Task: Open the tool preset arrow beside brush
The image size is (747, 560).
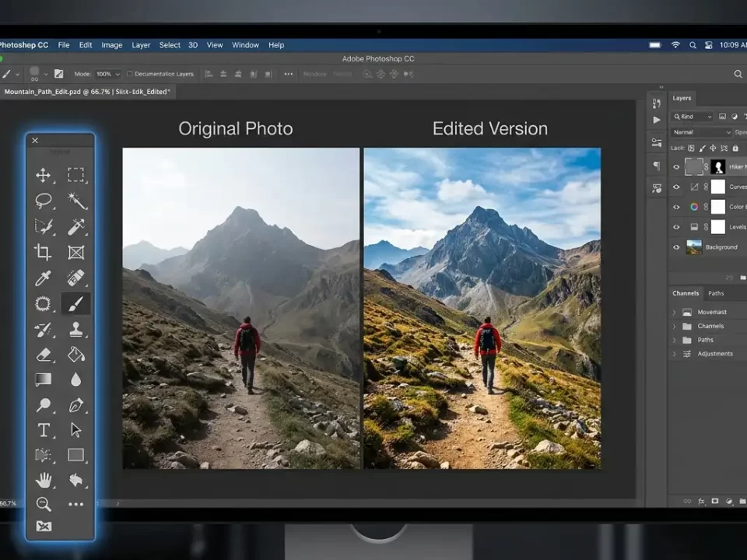Action: [17, 75]
